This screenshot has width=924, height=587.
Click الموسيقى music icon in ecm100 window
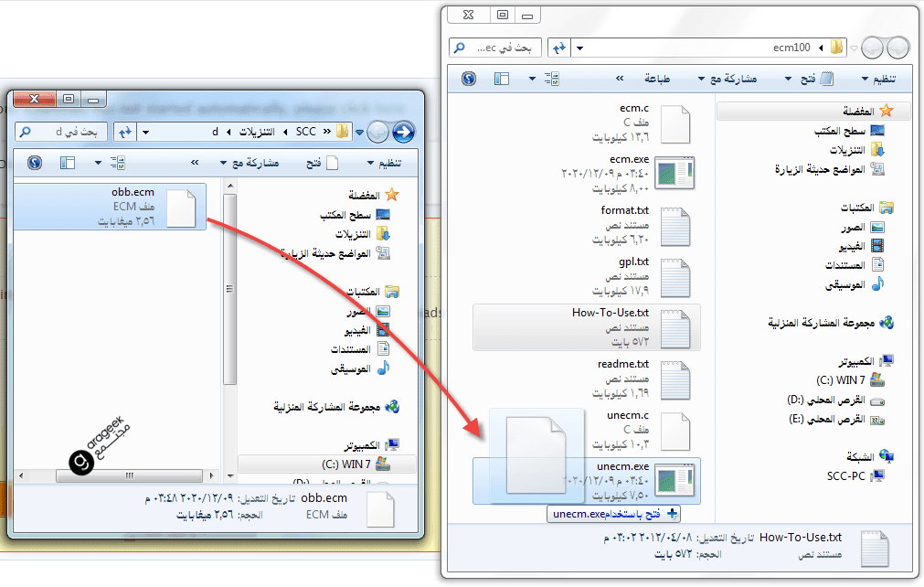[x=878, y=284]
